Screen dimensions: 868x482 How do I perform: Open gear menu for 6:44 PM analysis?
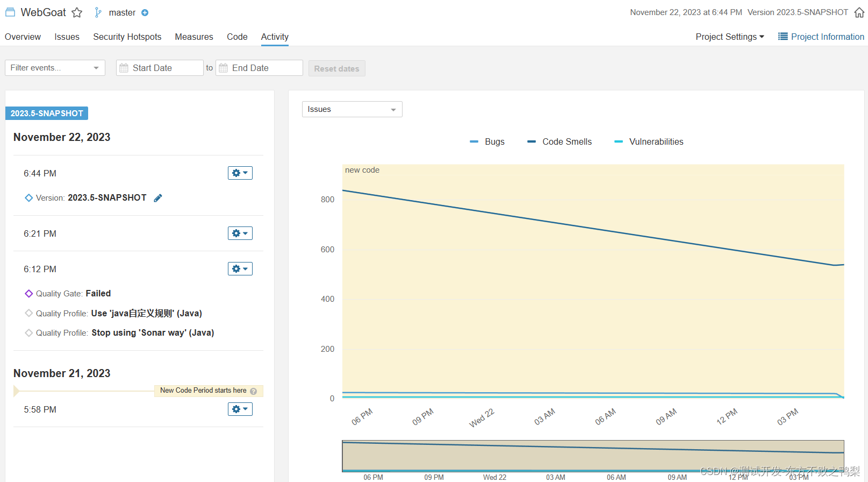pyautogui.click(x=240, y=173)
